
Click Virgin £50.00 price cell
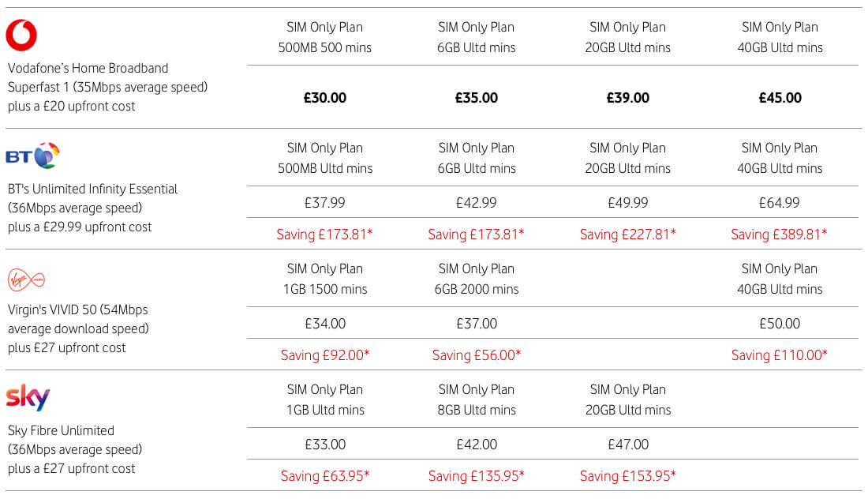coord(780,324)
